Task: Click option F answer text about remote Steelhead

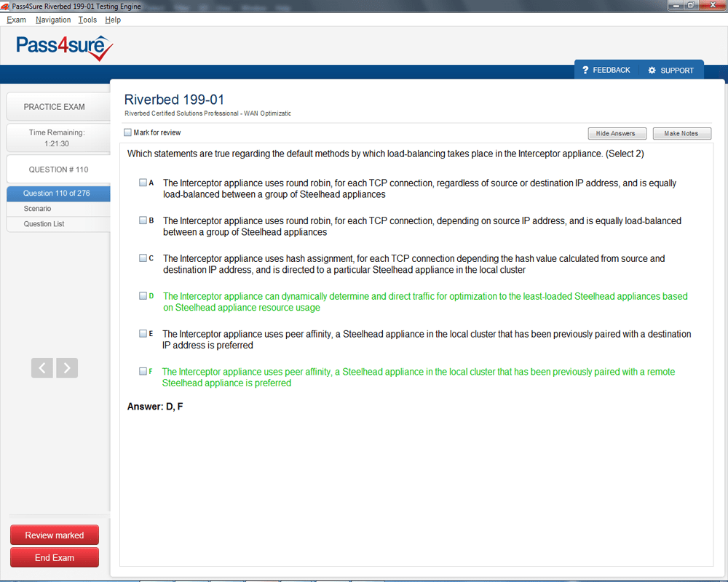Action: [419, 378]
